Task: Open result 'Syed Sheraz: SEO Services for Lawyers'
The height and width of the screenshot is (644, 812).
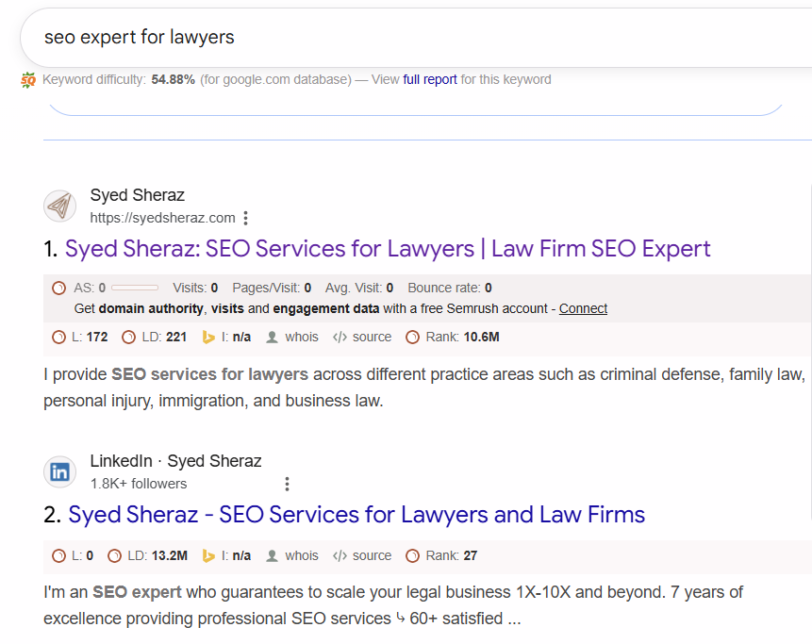Action: (x=388, y=249)
